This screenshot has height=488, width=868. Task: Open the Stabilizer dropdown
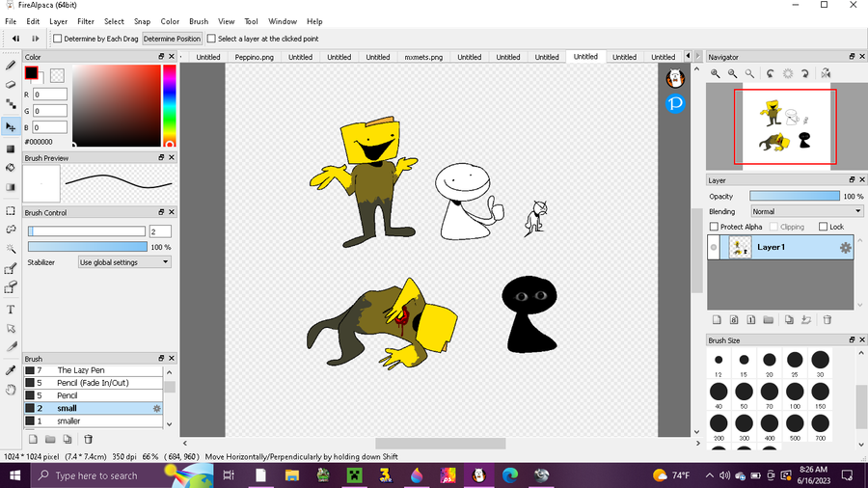(x=124, y=262)
